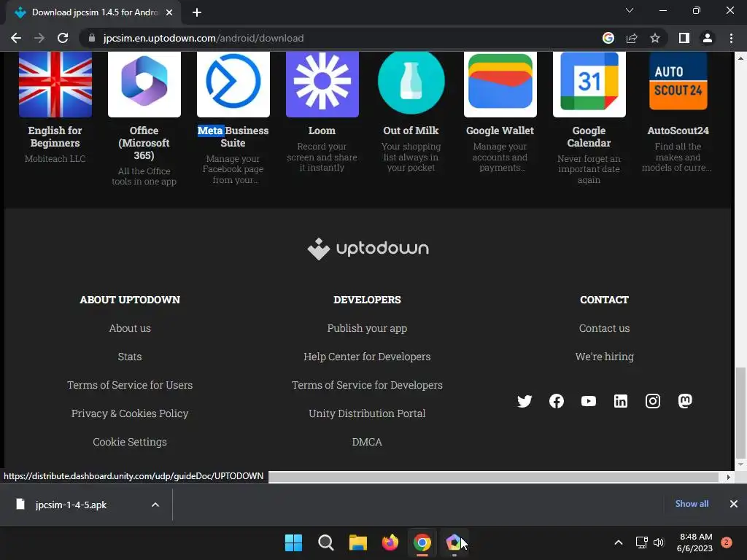Open Uptodown's LinkedIn page icon
The height and width of the screenshot is (560, 747).
coord(620,401)
